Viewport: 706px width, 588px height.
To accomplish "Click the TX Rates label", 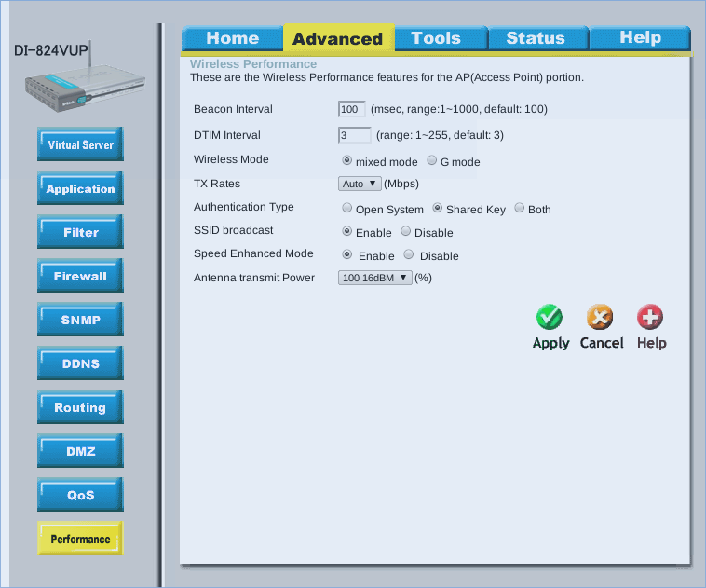I will point(217,184).
